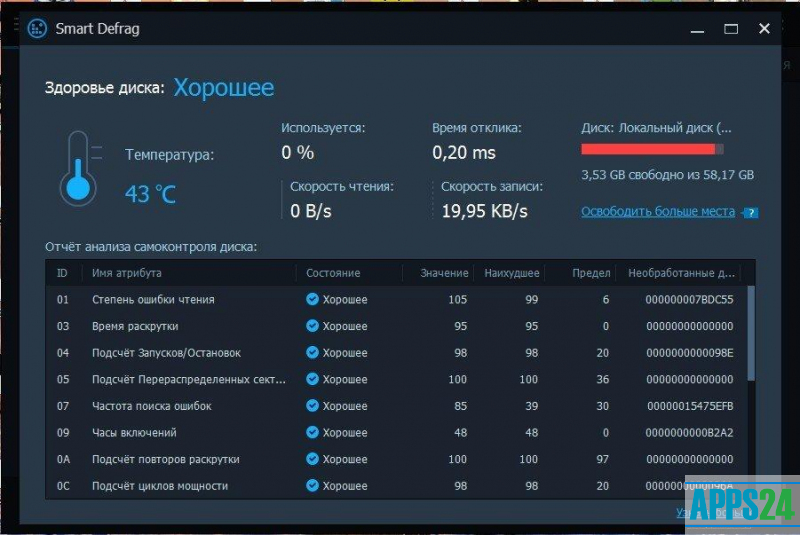This screenshot has height=535, width=800.
Task: Click raw value 0000015475EFB
Action: (690, 405)
